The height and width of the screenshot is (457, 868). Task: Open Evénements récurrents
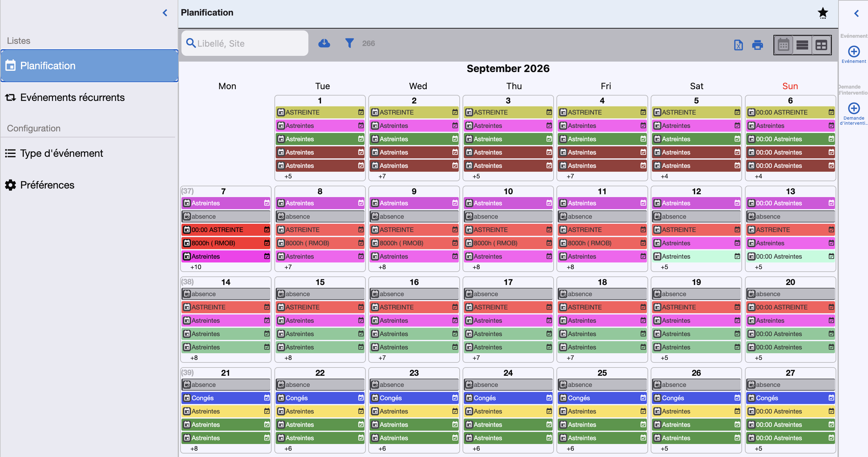(89, 97)
